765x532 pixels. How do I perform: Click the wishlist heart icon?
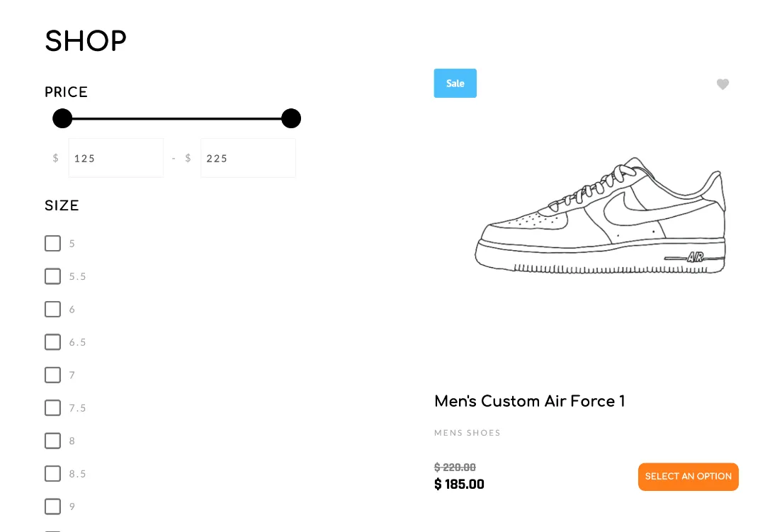click(x=722, y=84)
